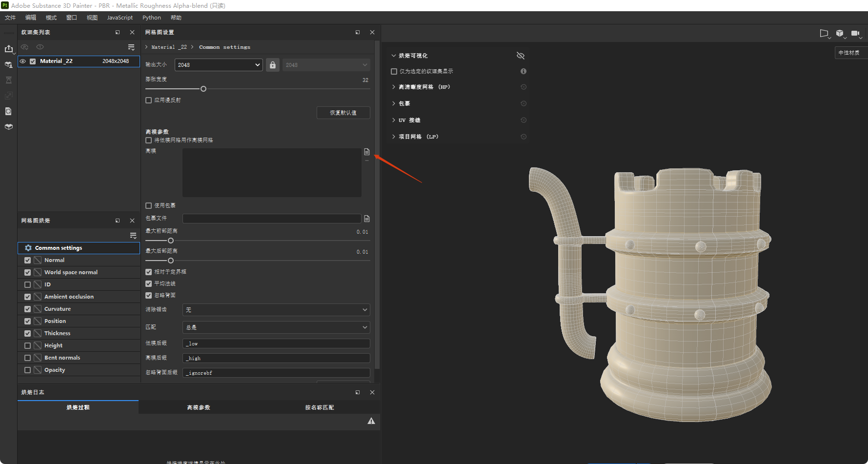Image resolution: width=868 pixels, height=464 pixels.
Task: Switch to the 高模参数 log tab
Action: 199,407
